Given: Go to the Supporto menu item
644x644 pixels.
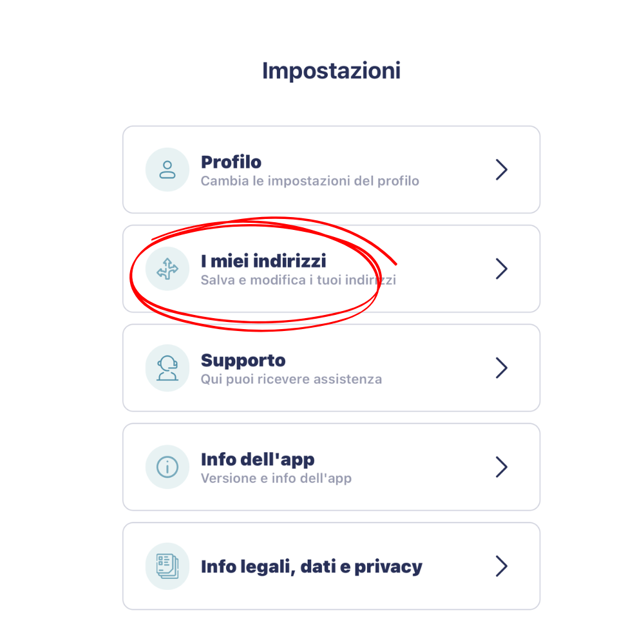Looking at the screenshot, I should coord(243,360).
